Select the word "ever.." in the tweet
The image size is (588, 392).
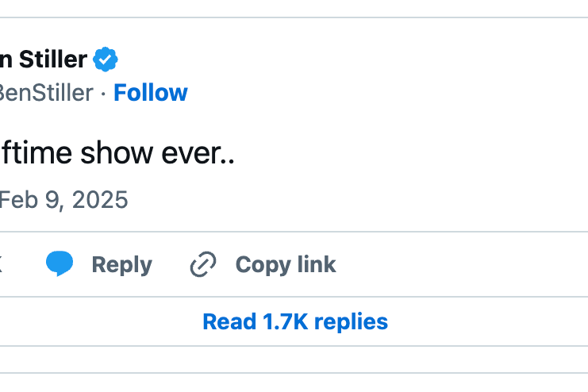[x=198, y=154]
